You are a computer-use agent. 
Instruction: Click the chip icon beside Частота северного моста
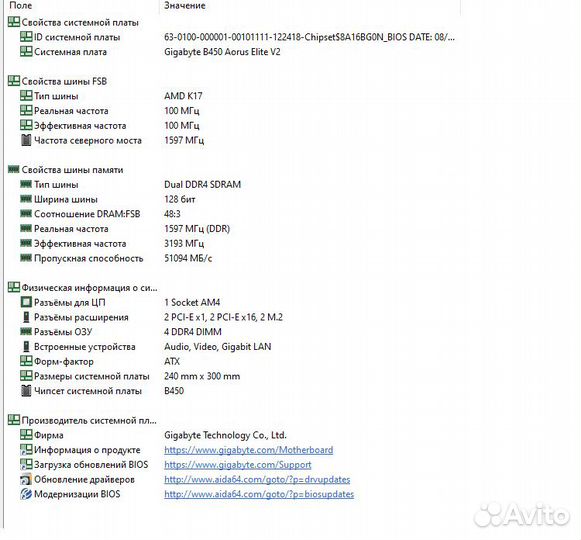click(x=26, y=140)
